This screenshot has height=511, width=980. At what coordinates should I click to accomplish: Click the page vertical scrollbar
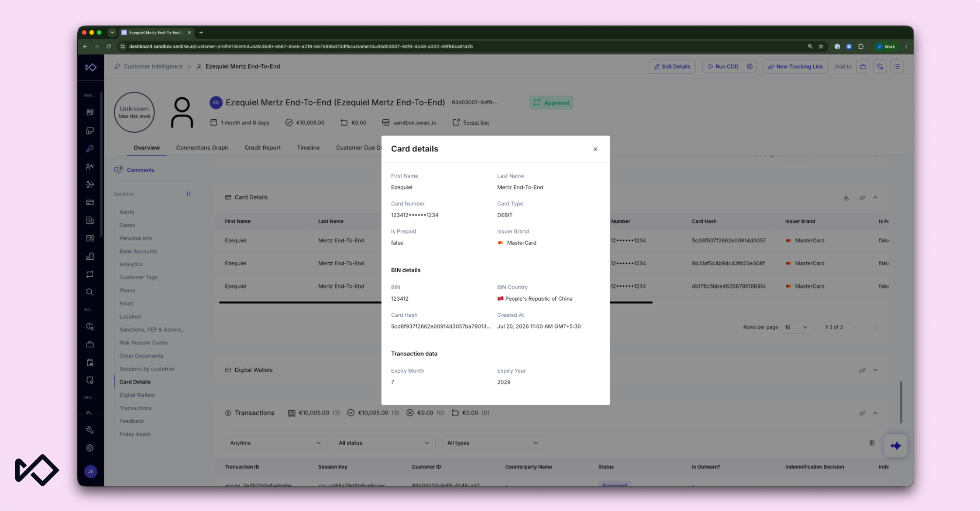click(901, 402)
